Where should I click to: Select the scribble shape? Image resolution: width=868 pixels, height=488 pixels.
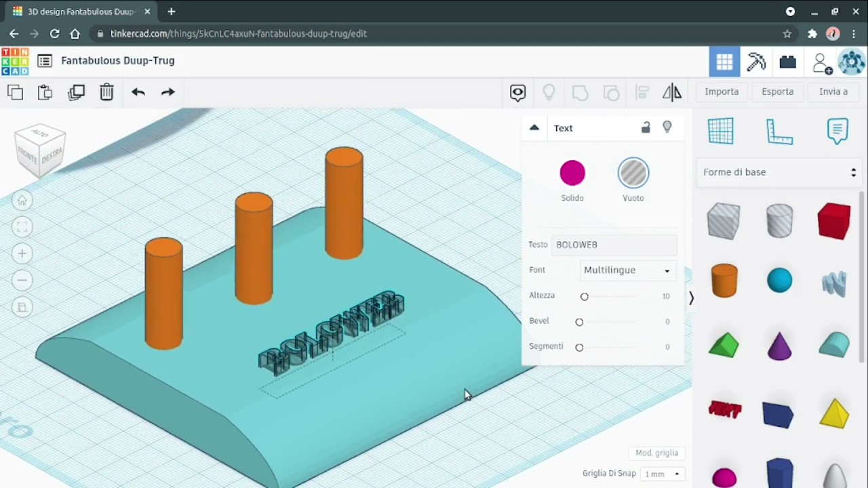click(835, 283)
